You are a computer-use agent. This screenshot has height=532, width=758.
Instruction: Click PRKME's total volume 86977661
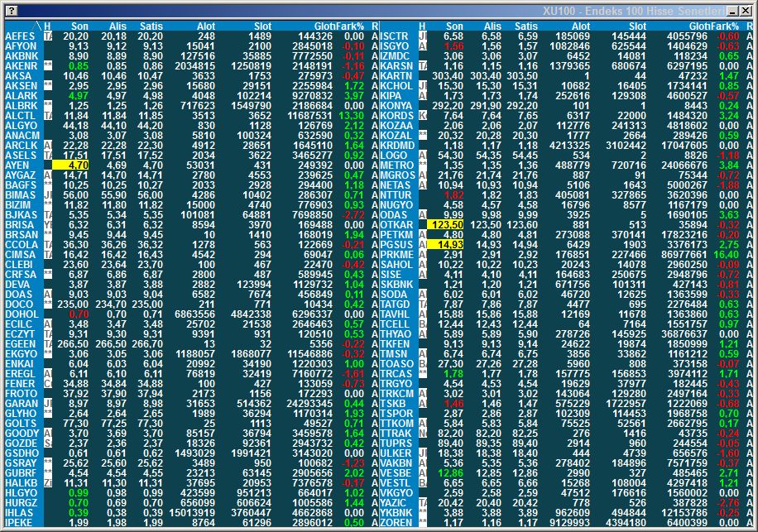[684, 255]
